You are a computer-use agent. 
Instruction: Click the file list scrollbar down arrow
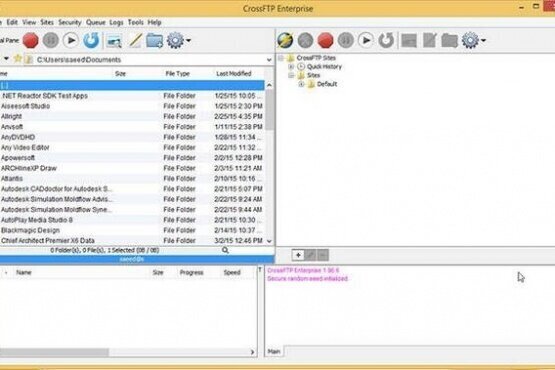click(x=269, y=241)
